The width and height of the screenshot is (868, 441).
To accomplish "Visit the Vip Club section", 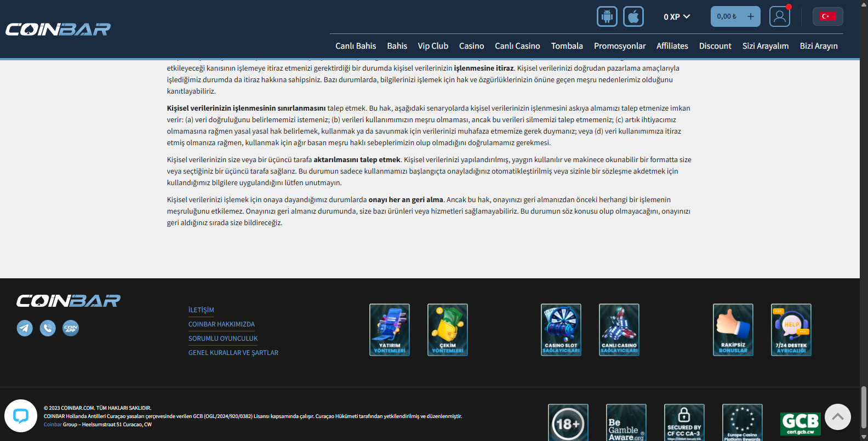I will tap(433, 46).
